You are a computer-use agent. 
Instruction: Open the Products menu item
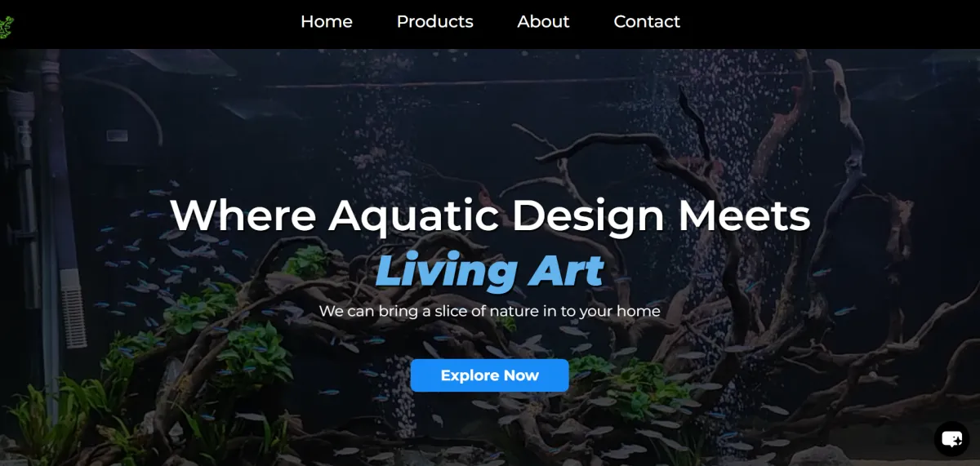[x=434, y=22]
